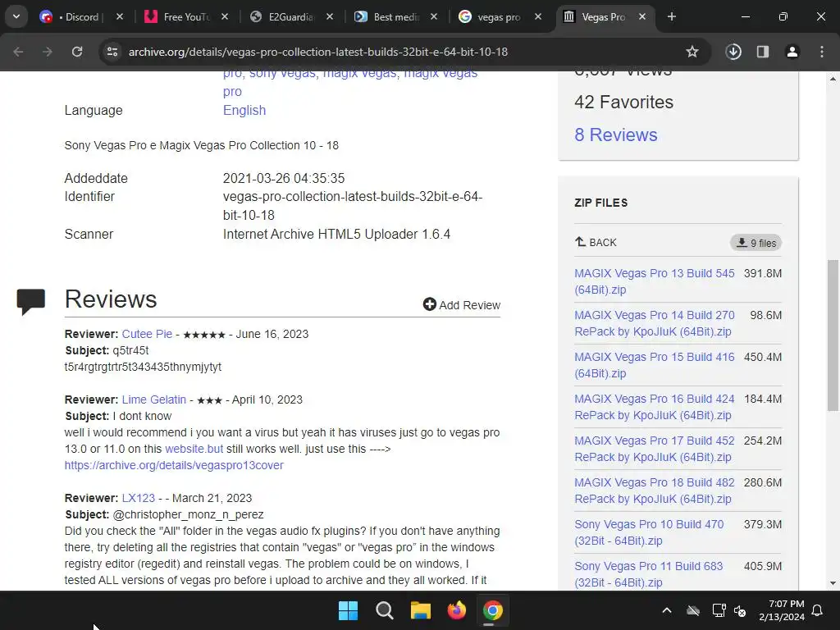Download MAGIX Vegas Pro 13 Build 545 zip

[654, 281]
